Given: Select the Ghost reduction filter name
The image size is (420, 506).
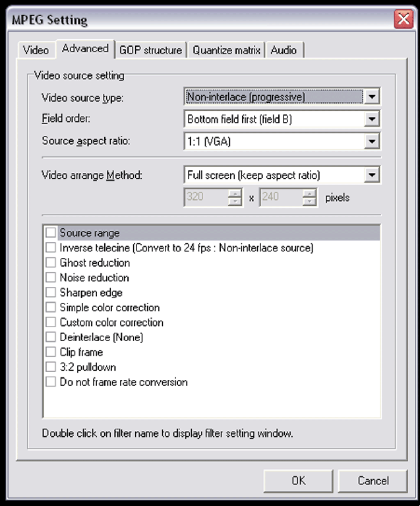Looking at the screenshot, I should [x=95, y=263].
